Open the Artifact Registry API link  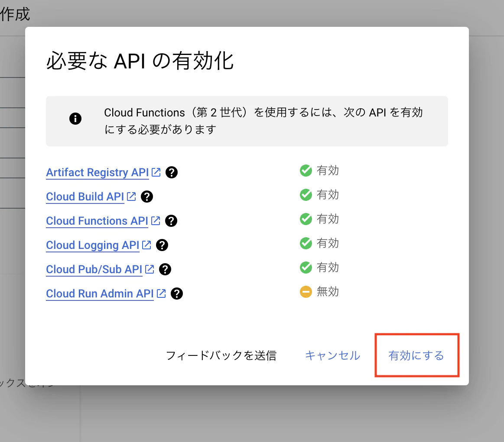98,172
